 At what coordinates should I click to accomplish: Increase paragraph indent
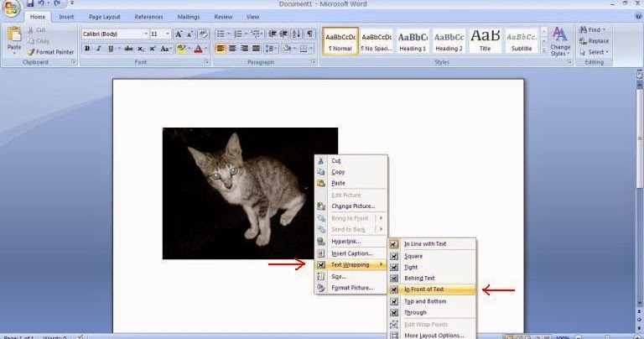pyautogui.click(x=283, y=34)
